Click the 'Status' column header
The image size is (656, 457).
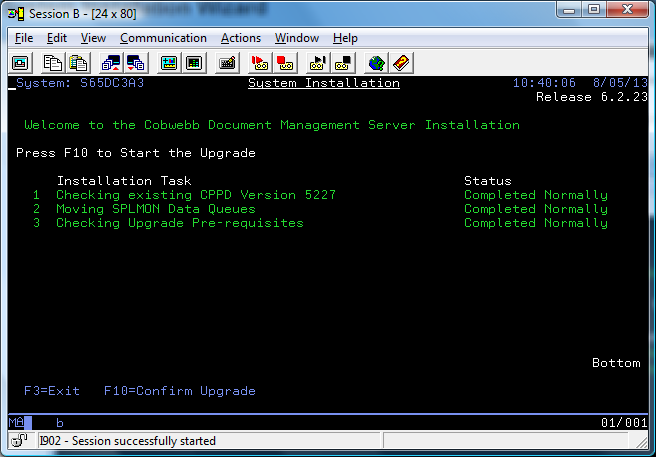[488, 181]
